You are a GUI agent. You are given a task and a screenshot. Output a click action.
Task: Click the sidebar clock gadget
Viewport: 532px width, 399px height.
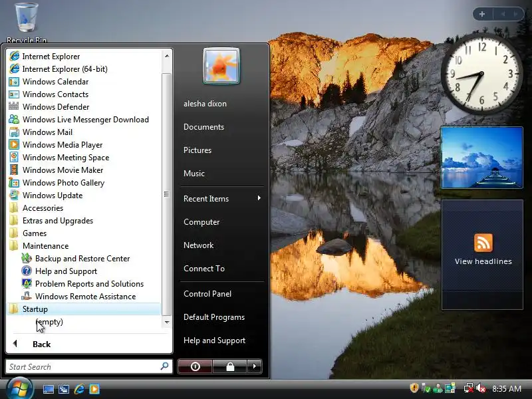pyautogui.click(x=482, y=74)
